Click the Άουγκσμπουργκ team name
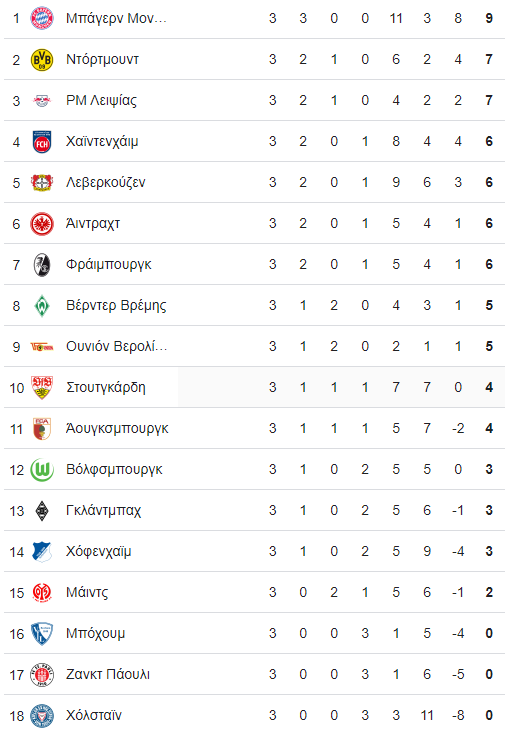 coord(117,428)
